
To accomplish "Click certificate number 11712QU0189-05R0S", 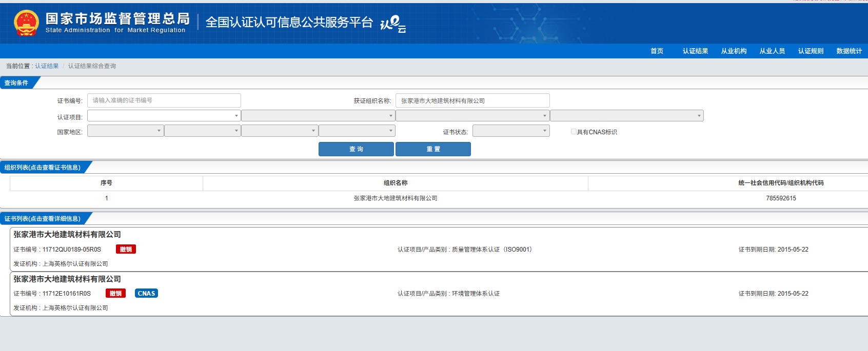I will (x=72, y=250).
